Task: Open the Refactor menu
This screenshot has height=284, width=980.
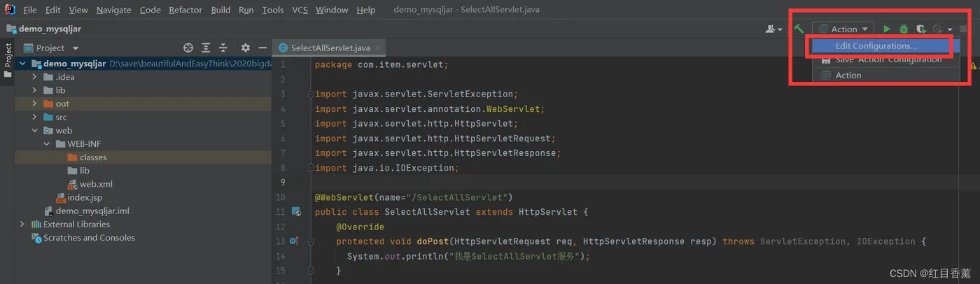Action: tap(185, 10)
